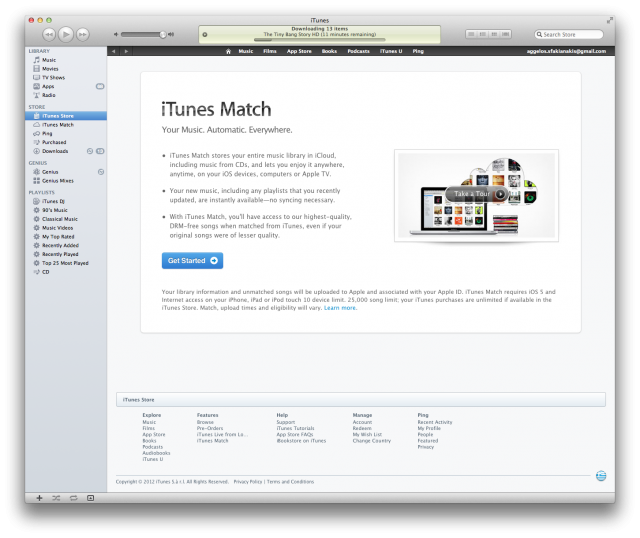Click the Audiobooks footer link
Screen dimensions: 640x538
156,453
